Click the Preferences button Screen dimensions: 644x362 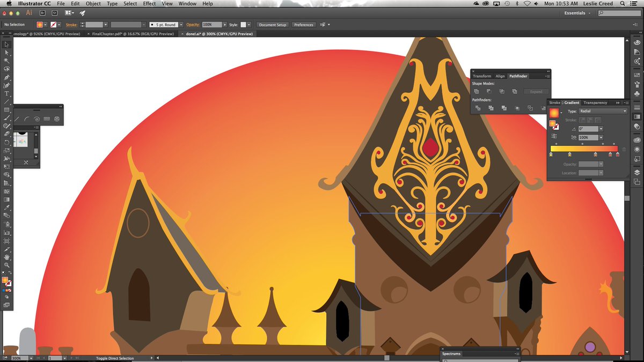pos(304,25)
